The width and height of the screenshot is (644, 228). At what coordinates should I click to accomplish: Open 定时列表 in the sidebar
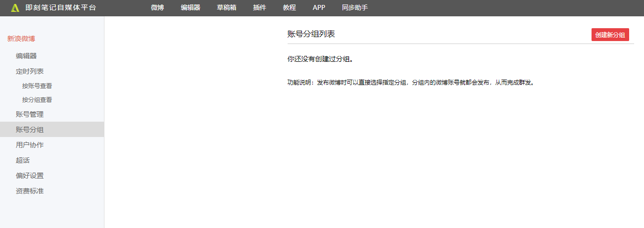[30, 71]
